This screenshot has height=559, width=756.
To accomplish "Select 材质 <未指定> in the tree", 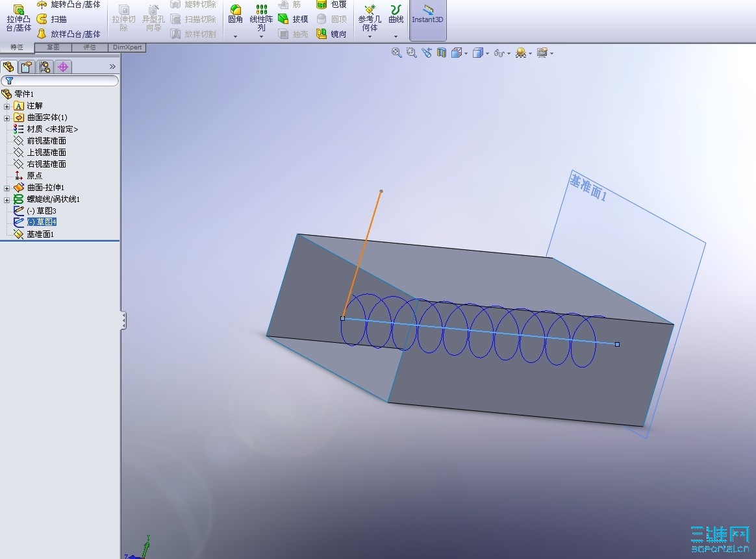I will [x=46, y=129].
